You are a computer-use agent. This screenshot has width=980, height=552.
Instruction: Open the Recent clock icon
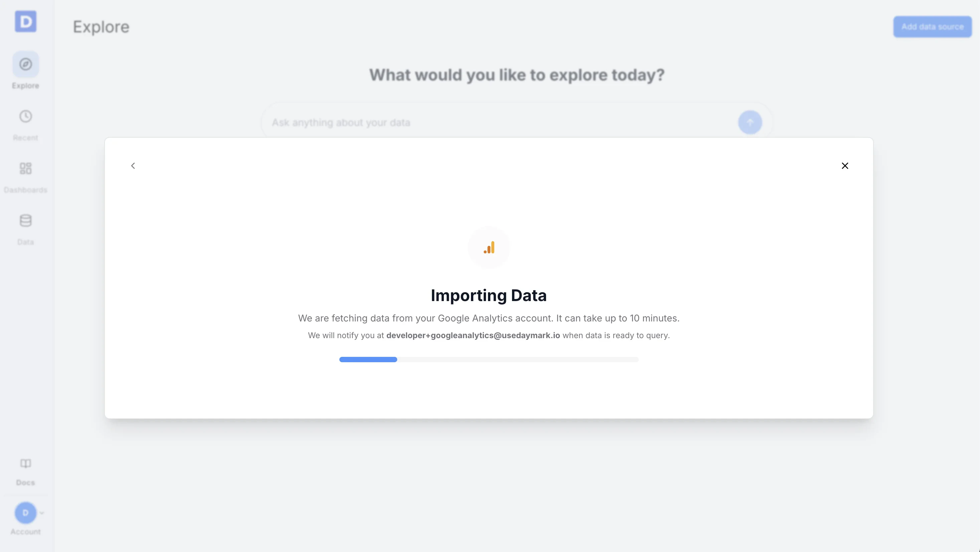click(x=25, y=116)
